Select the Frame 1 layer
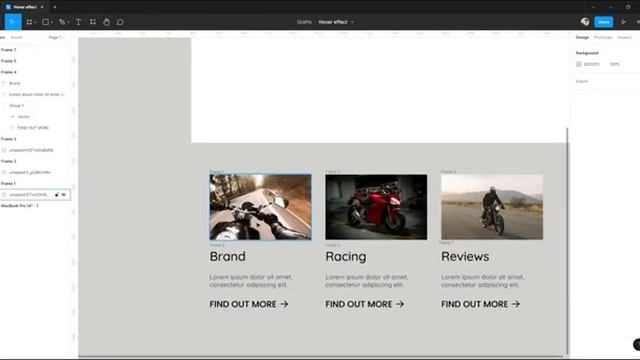The image size is (640, 360). click(x=9, y=184)
